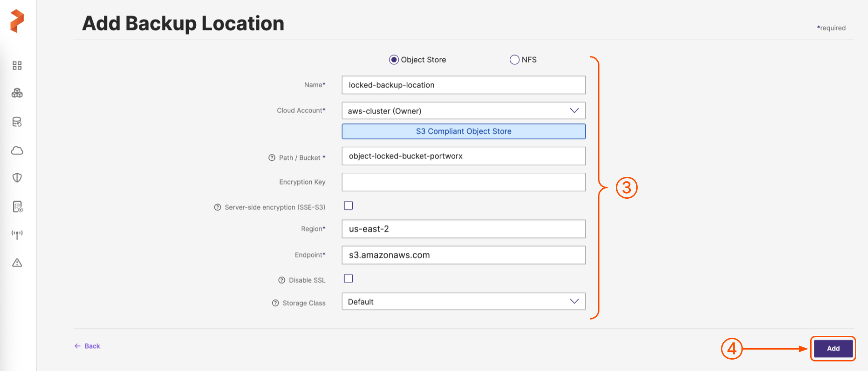Screen dimensions: 868x371
Task: Enable Server-side encryption (SSE-S3) checkbox
Action: pos(348,206)
